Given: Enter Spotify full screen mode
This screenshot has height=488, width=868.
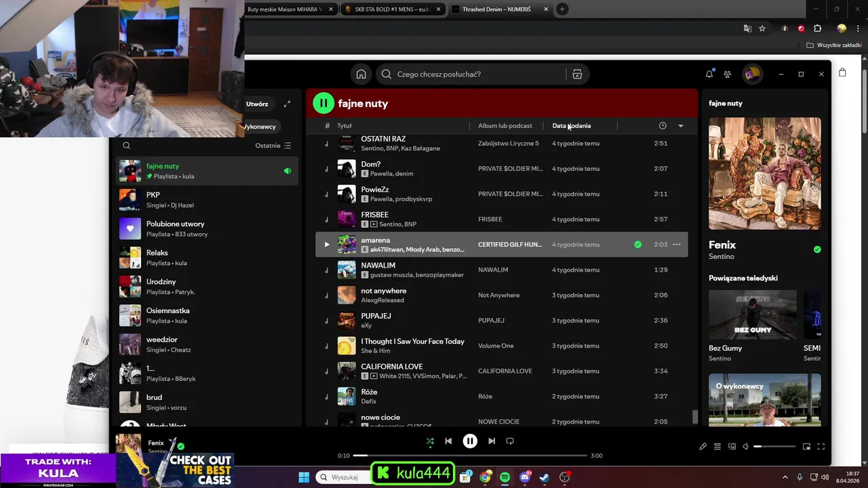Looking at the screenshot, I should tap(821, 447).
